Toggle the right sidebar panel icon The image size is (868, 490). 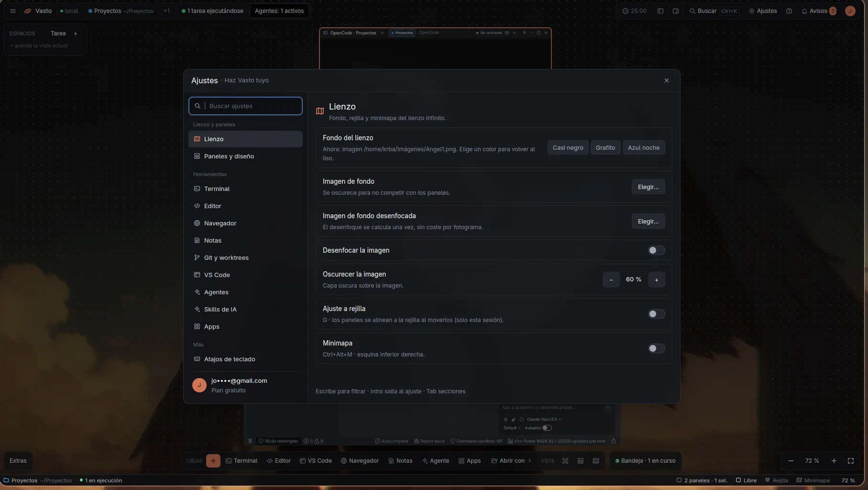[676, 11]
